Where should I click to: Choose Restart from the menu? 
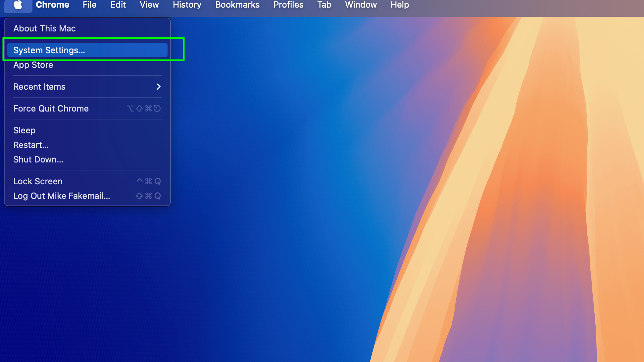[31, 145]
